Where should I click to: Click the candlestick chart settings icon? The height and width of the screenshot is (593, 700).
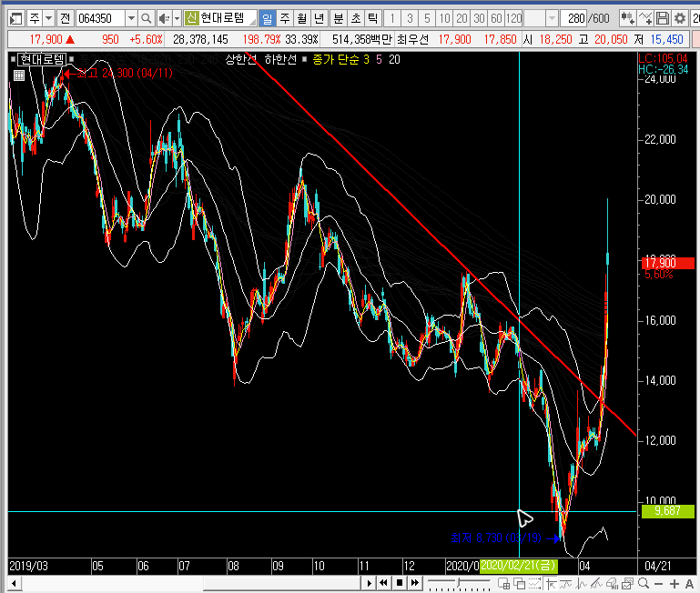click(x=628, y=19)
